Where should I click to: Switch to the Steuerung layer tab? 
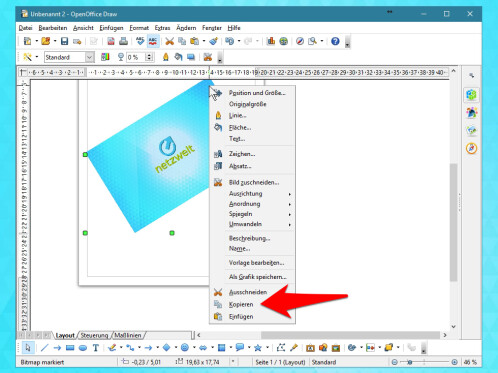94,335
